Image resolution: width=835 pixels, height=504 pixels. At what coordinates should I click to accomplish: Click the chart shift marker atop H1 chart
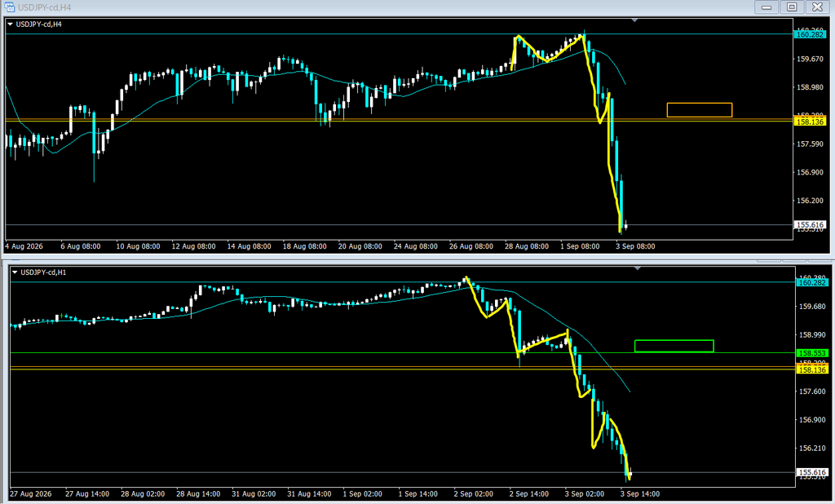click(x=638, y=268)
